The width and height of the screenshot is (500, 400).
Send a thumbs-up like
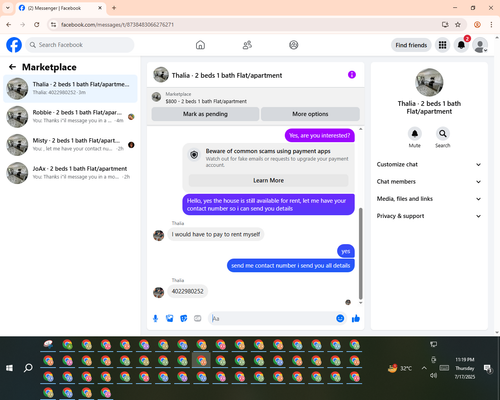click(356, 318)
